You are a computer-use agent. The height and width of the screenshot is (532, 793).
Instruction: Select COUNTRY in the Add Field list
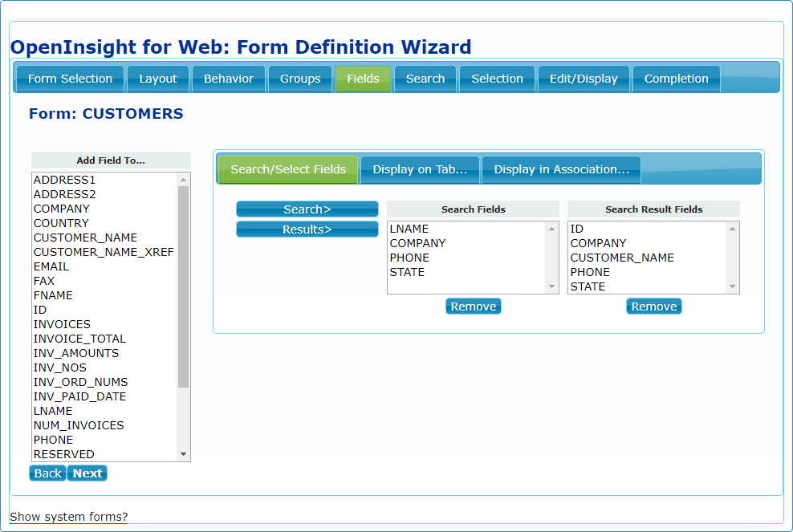[x=104, y=223]
